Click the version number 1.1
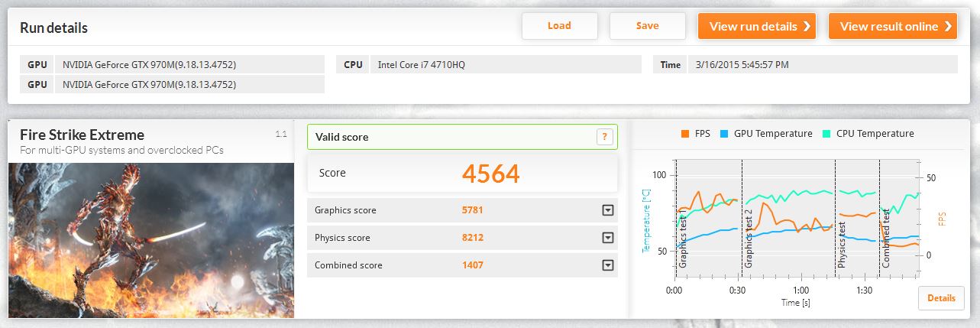980x328 pixels. (280, 134)
